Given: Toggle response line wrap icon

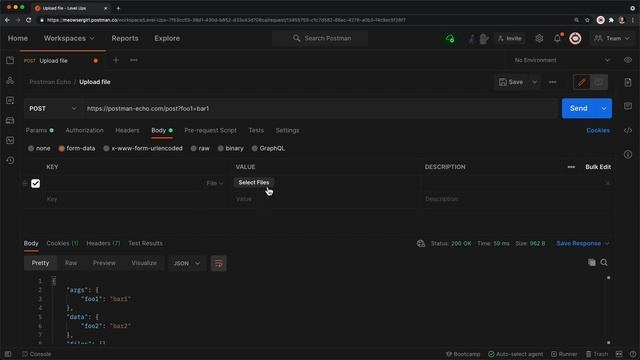Looking at the screenshot, I should tap(219, 263).
